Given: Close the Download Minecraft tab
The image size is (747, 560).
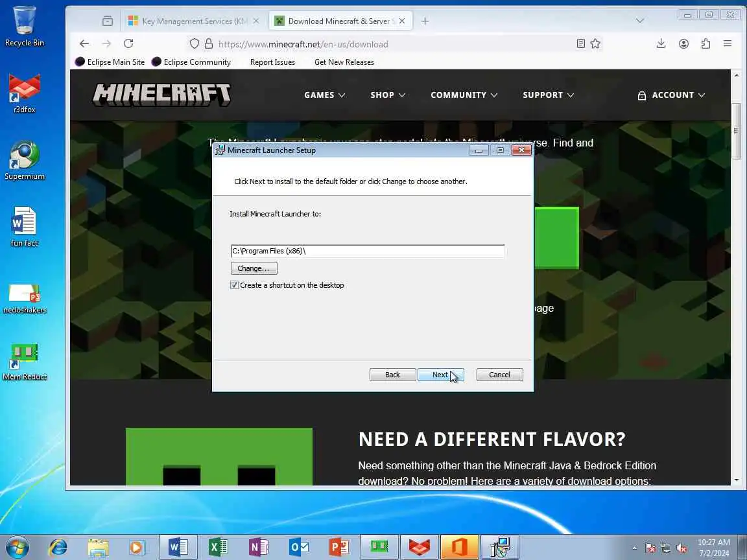Looking at the screenshot, I should tap(402, 21).
